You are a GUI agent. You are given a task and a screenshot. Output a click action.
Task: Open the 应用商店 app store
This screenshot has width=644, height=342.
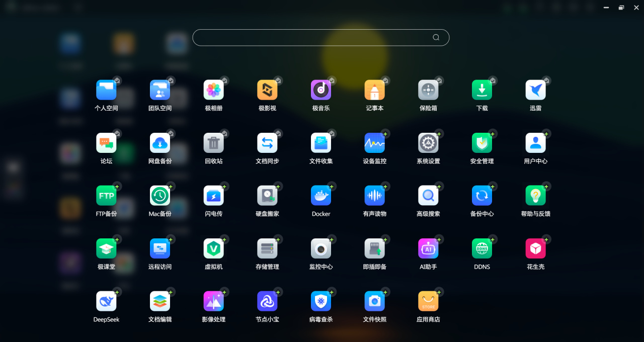(x=428, y=301)
